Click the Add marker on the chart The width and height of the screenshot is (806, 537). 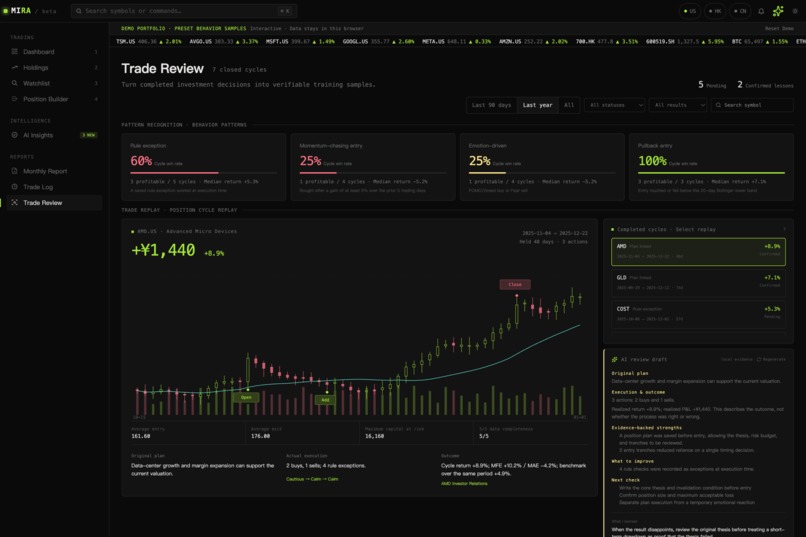tap(325, 400)
